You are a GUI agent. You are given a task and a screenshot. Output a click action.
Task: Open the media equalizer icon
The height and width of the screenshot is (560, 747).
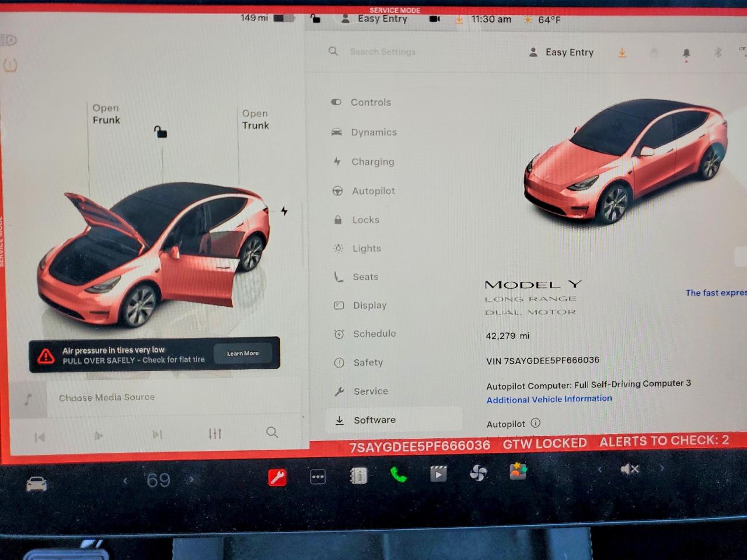pos(215,433)
